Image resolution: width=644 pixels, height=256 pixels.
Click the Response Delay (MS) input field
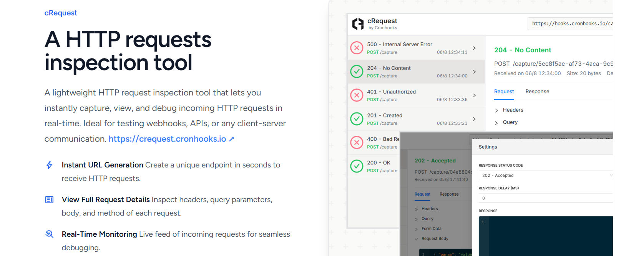tap(546, 198)
